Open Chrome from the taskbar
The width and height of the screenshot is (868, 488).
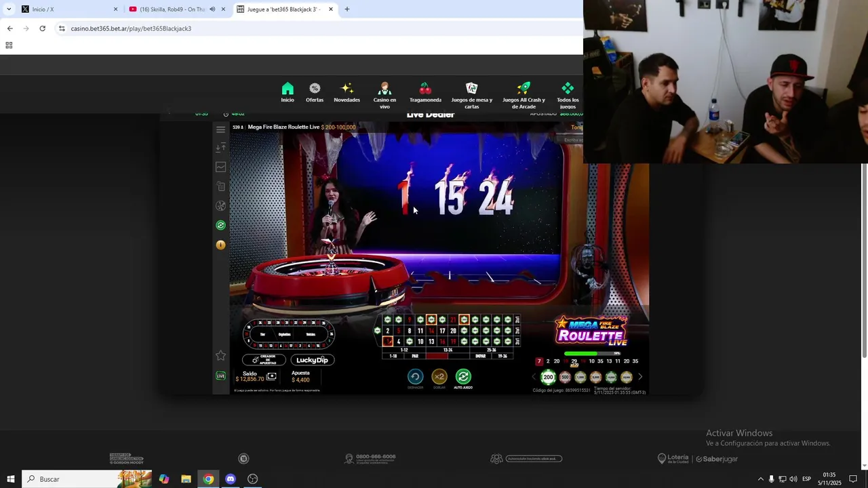(x=208, y=479)
